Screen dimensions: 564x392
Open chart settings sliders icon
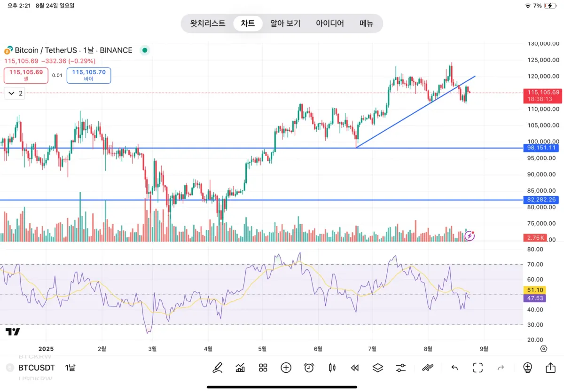(401, 368)
